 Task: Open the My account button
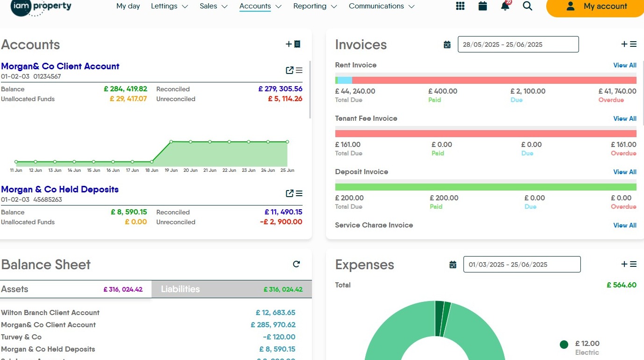[x=595, y=7]
